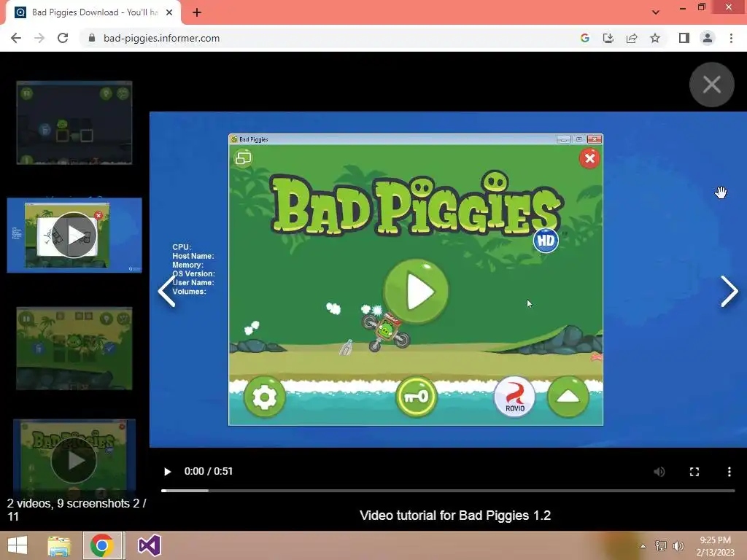
Task: Select the currently highlighted video thumbnail
Action: 74,236
